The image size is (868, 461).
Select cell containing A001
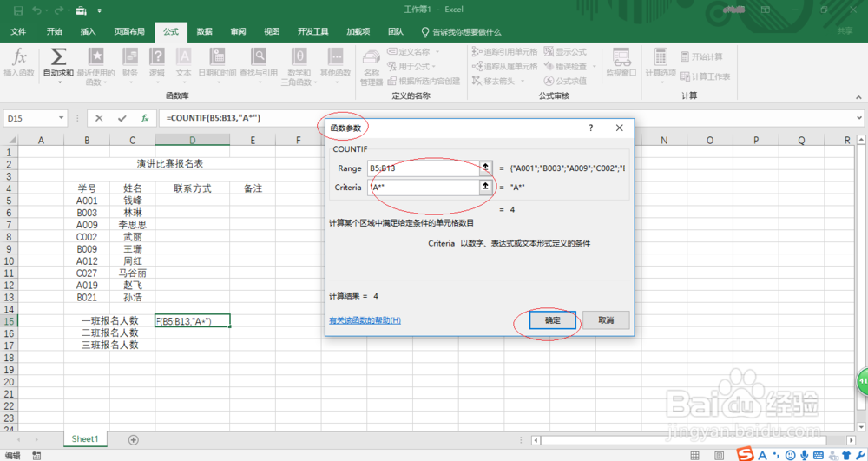pyautogui.click(x=87, y=201)
